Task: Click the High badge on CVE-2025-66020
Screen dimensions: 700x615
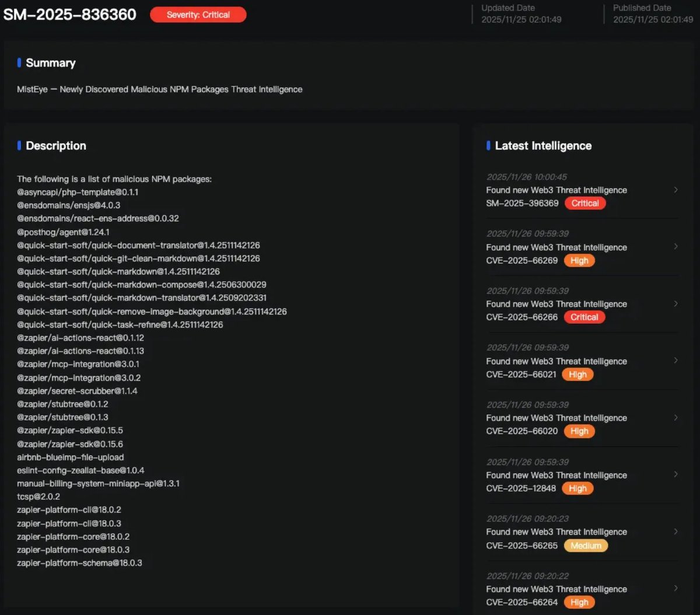Action: pyautogui.click(x=579, y=431)
